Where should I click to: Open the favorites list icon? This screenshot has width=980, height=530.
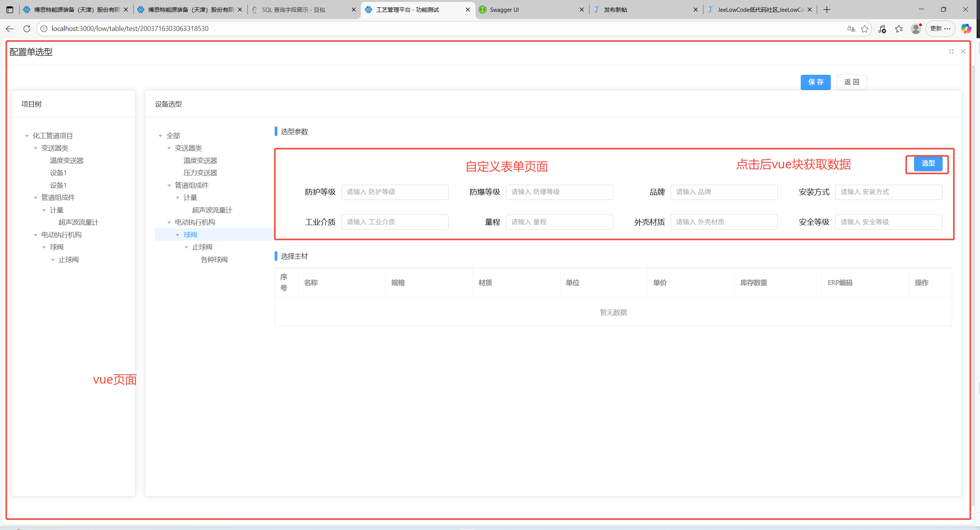coord(899,29)
